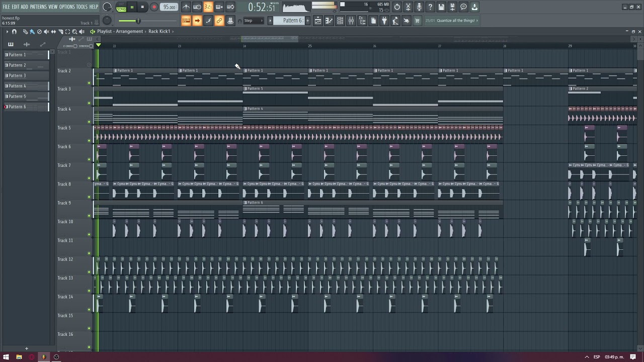
Task: Select the Mute tool in playlist toolbar
Action: [x=46, y=32]
